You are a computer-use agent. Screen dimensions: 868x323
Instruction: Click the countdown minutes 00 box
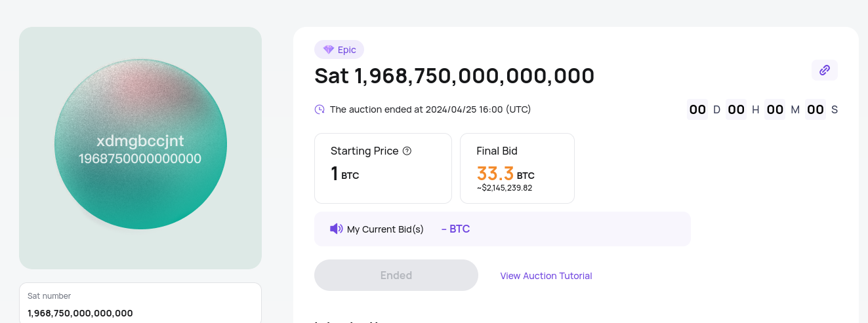[775, 109]
